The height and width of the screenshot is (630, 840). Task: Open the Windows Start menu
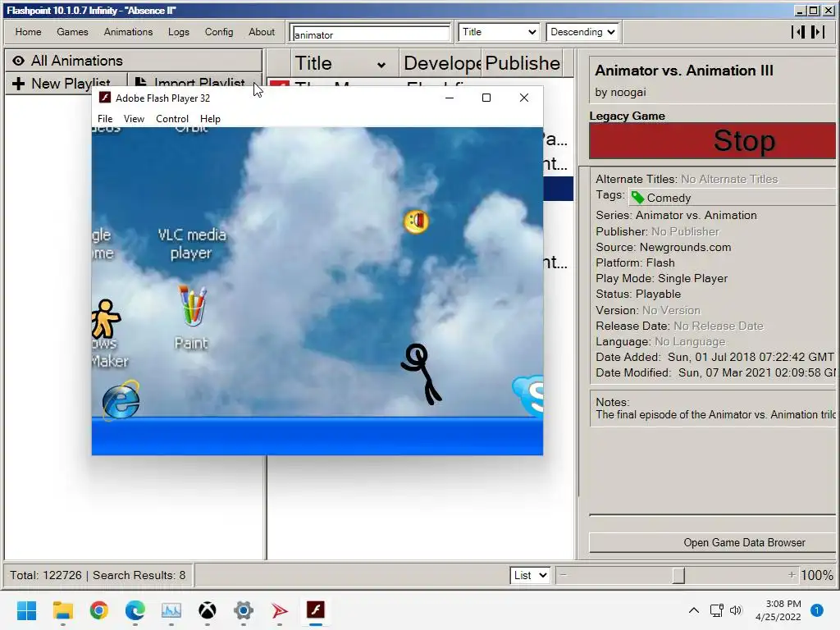(26, 610)
